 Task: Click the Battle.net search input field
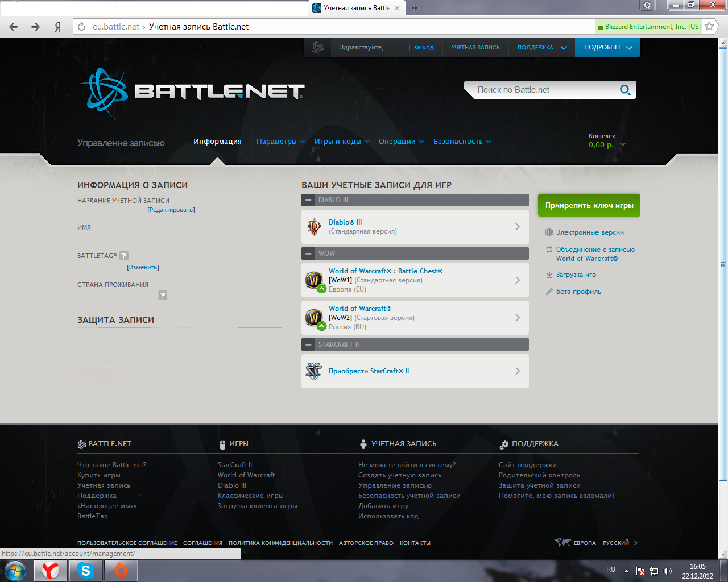click(x=543, y=90)
